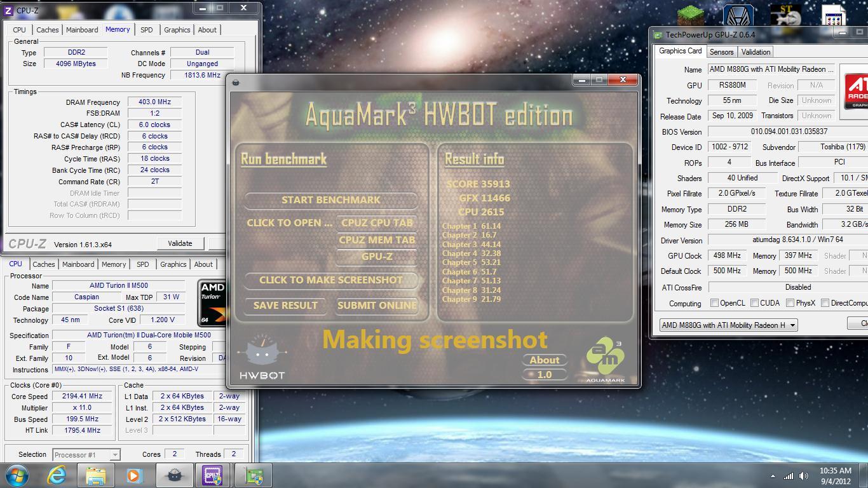Open the About tab in upper CPU-Z window

coord(207,30)
